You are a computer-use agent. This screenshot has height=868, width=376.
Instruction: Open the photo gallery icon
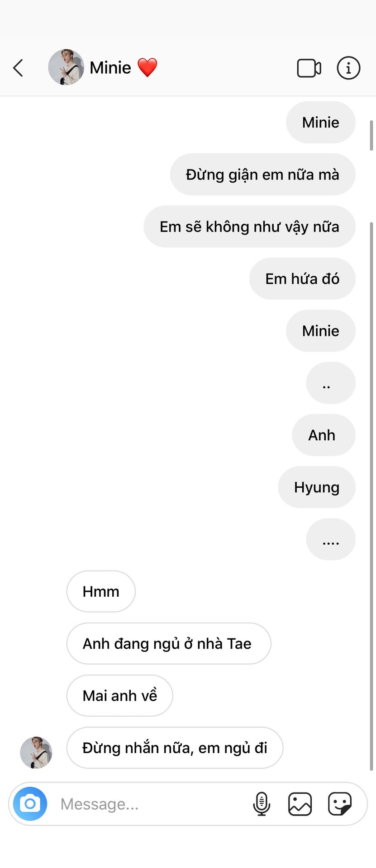click(300, 804)
